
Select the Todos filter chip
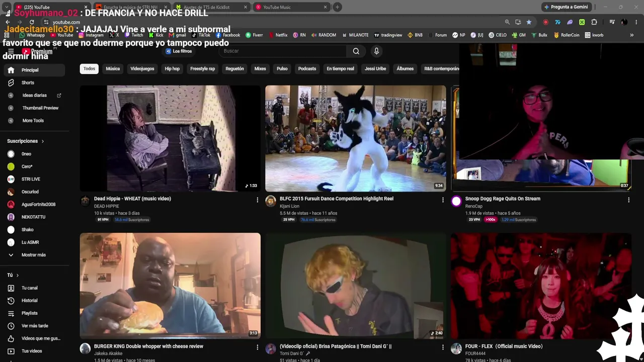pyautogui.click(x=89, y=69)
